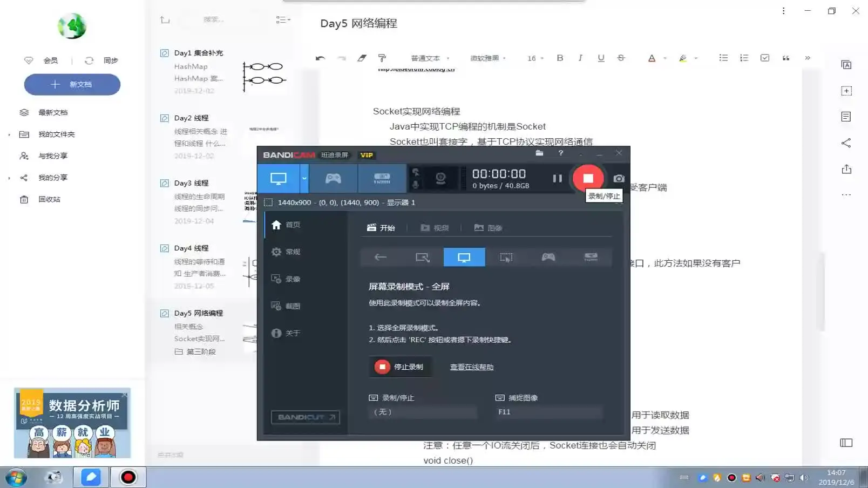
Task: Capture a screenshot with the camera icon
Action: point(619,179)
